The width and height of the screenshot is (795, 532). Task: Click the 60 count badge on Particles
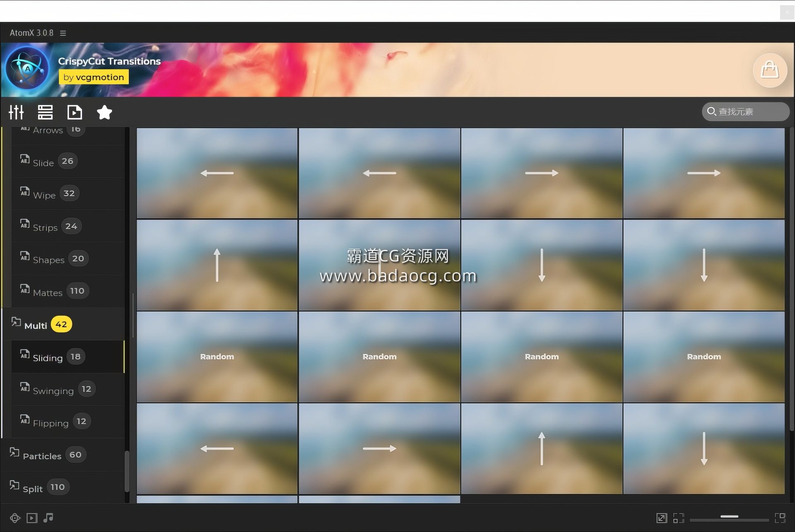[x=75, y=455]
